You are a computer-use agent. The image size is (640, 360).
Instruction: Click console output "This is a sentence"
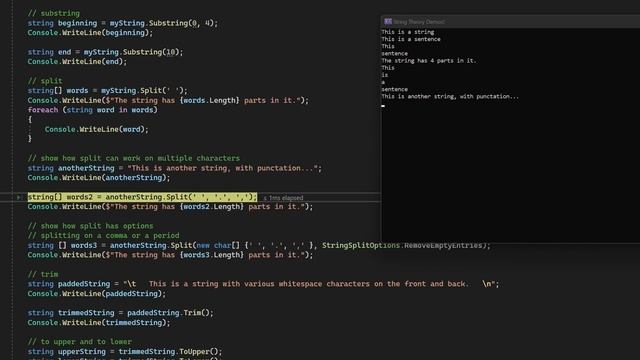coord(411,39)
